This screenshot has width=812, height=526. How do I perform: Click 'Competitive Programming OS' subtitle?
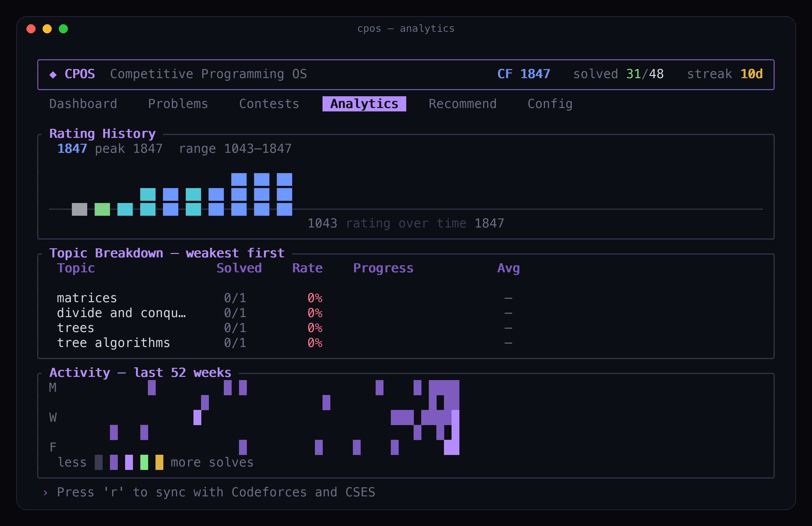point(208,74)
